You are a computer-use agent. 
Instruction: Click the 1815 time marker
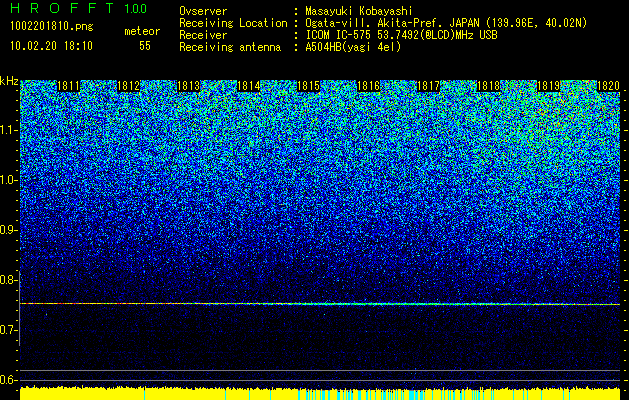(x=308, y=86)
